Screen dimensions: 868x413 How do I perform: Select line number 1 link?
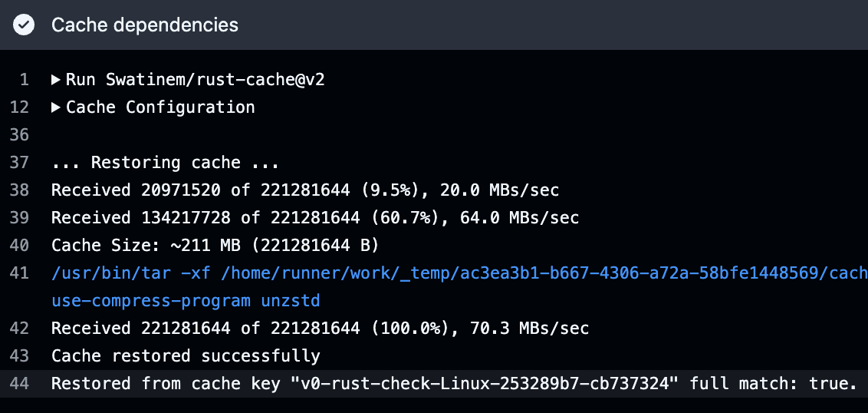point(24,80)
